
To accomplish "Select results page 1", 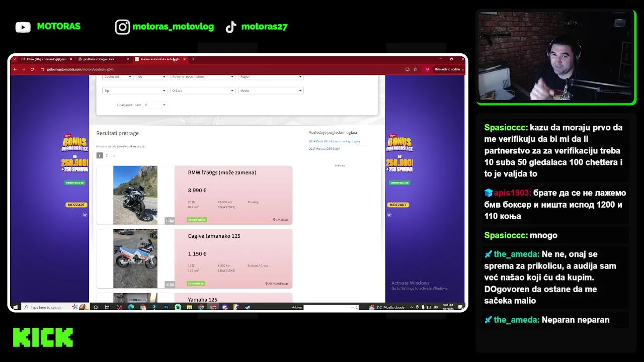I will point(99,155).
